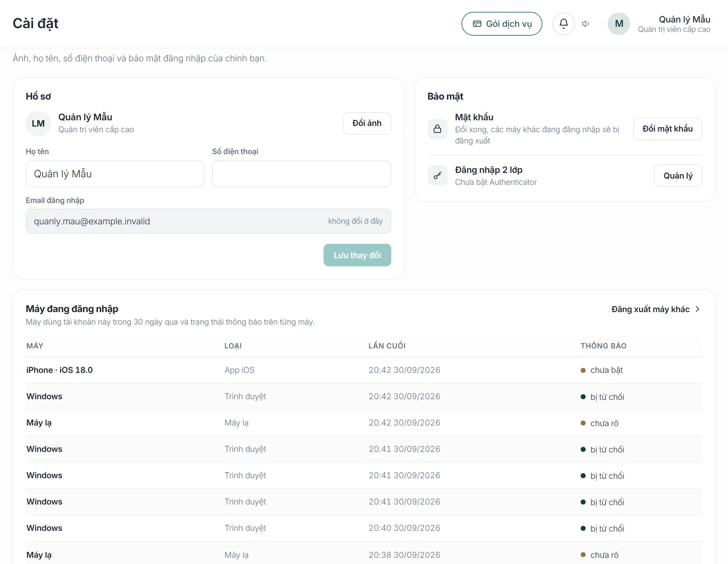
Task: Click the 20:40 30/09/2026 timestamp
Action: coord(404,528)
